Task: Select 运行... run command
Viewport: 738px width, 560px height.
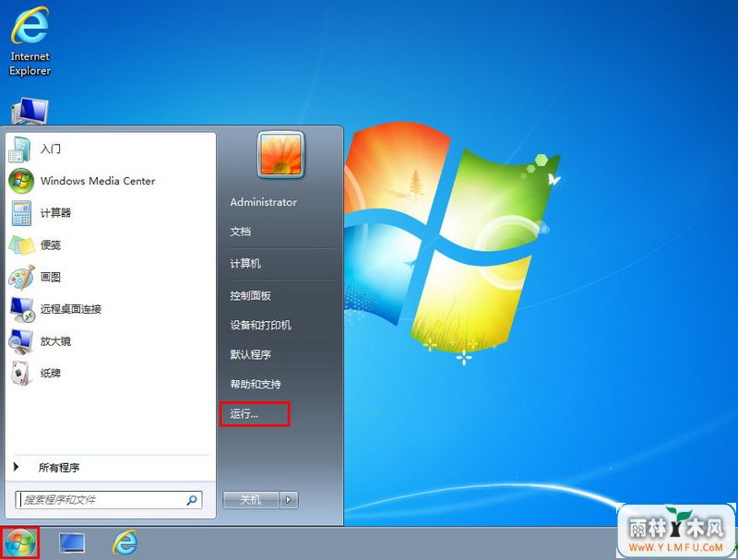Action: pyautogui.click(x=244, y=413)
